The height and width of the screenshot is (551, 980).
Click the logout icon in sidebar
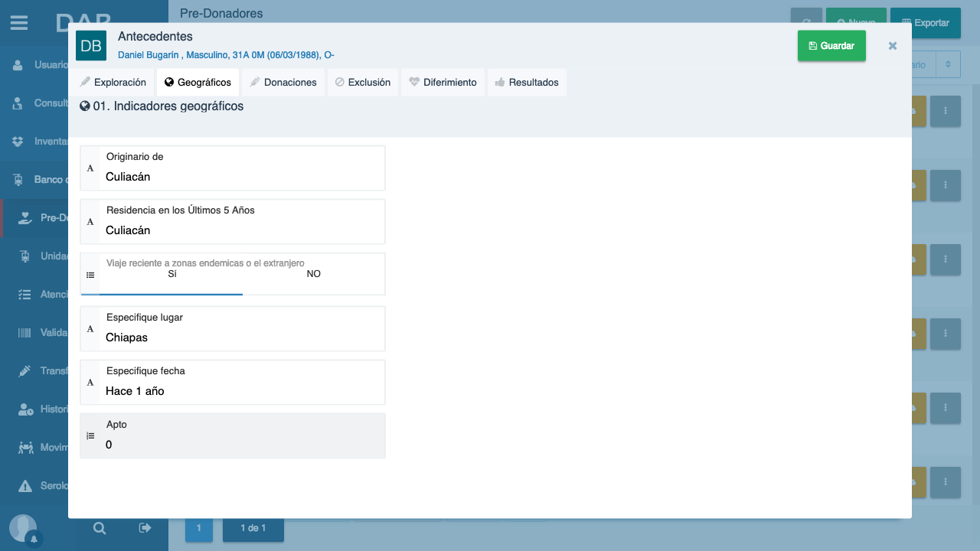(x=145, y=528)
